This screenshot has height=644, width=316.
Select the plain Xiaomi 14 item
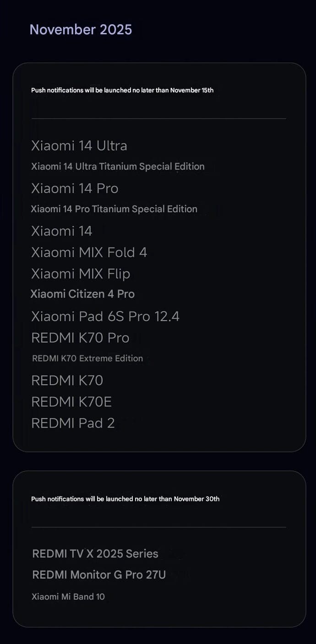click(x=62, y=231)
